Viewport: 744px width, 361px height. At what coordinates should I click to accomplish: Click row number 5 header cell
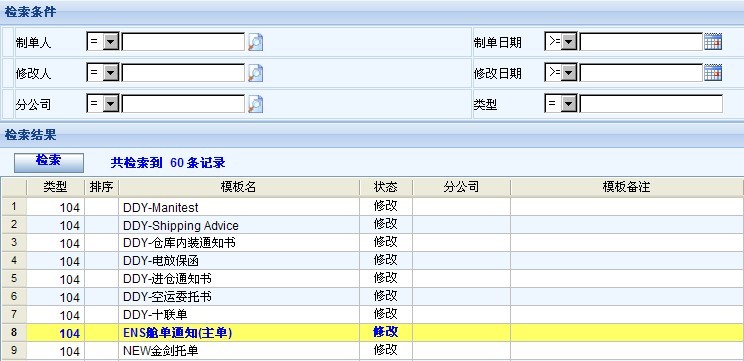point(14,279)
